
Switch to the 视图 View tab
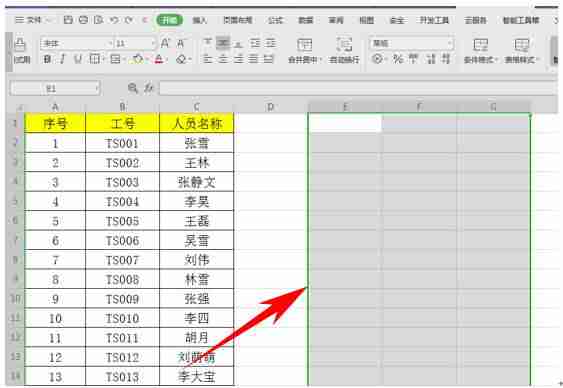tap(366, 20)
